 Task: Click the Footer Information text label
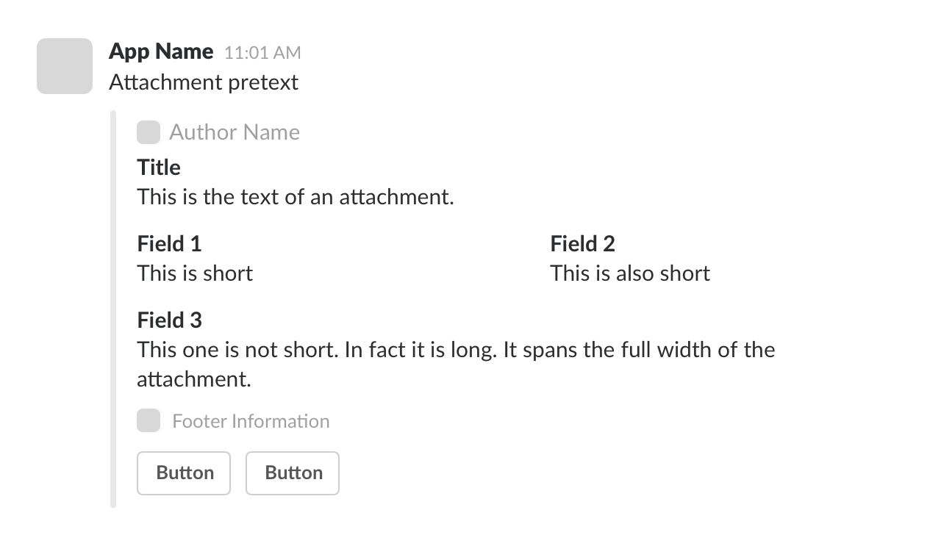pyautogui.click(x=251, y=420)
